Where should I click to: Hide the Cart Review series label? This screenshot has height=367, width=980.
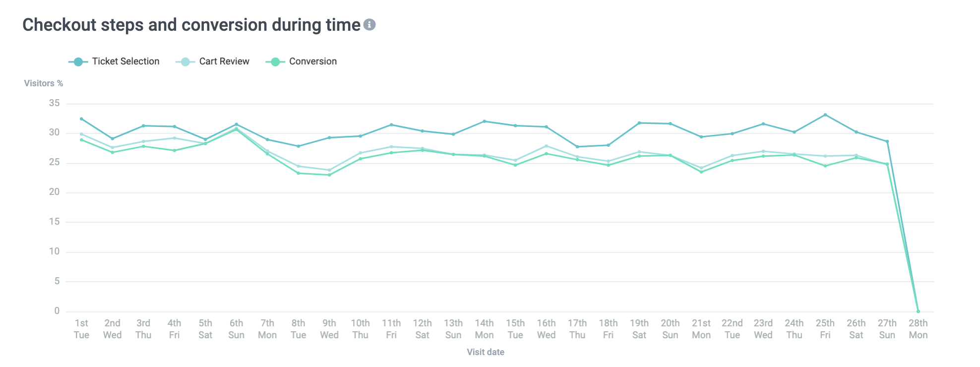(224, 61)
